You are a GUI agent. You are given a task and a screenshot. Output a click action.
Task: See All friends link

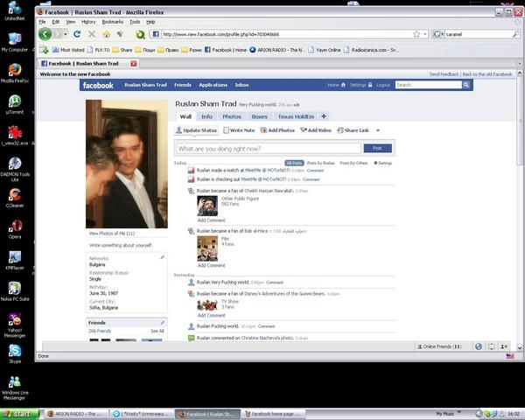157,331
